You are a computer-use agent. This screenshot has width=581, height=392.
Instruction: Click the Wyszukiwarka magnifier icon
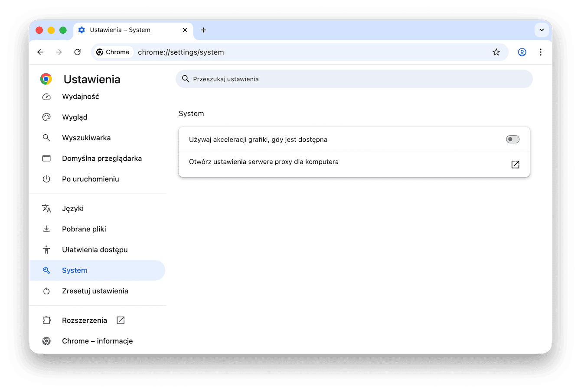pos(46,138)
